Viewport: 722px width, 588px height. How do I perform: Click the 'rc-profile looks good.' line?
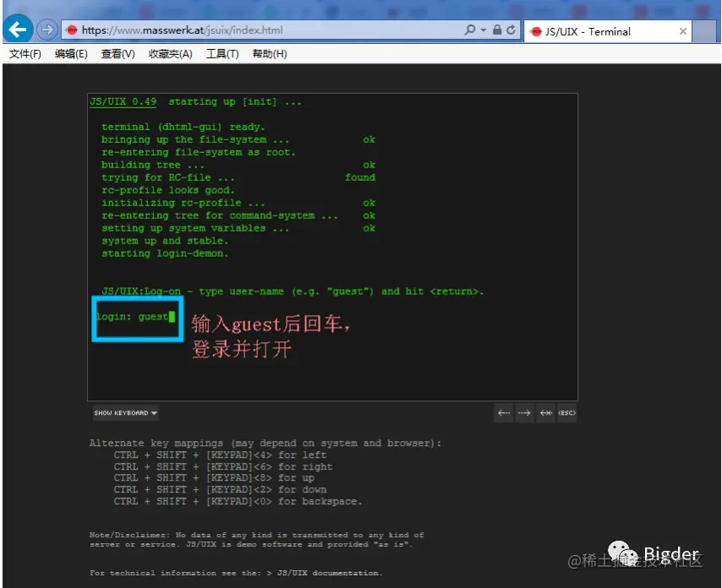pos(167,190)
